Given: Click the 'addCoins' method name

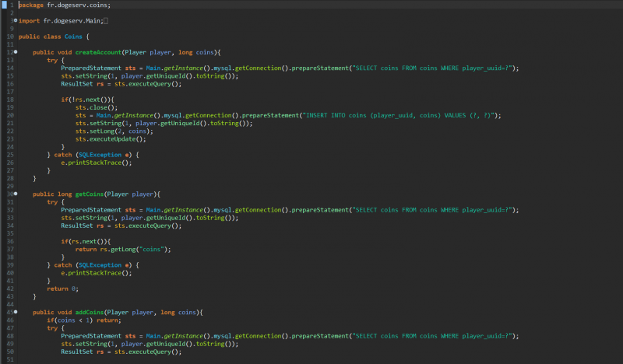Looking at the screenshot, I should [x=90, y=313].
